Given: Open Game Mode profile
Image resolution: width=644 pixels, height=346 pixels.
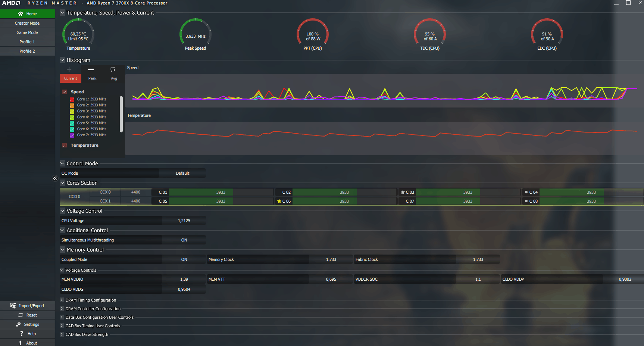Looking at the screenshot, I should pyautogui.click(x=27, y=32).
